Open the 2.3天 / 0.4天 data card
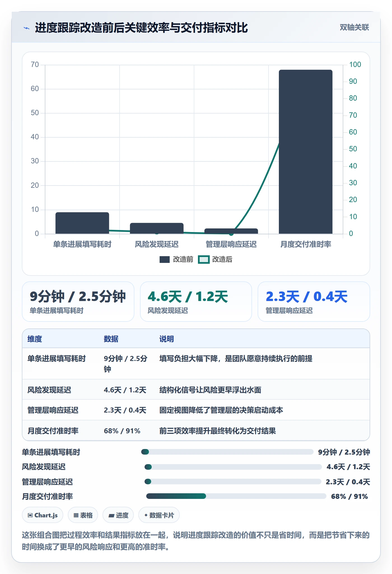This screenshot has height=574, width=392. 314,302
